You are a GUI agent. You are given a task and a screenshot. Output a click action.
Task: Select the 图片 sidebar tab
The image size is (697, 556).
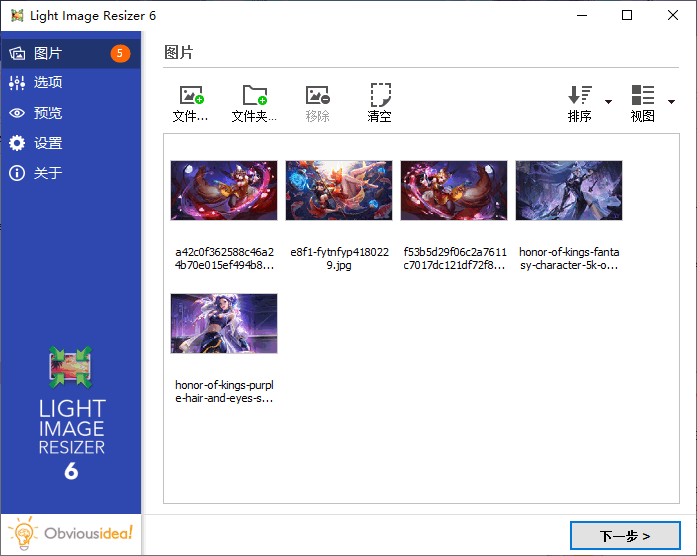click(x=71, y=53)
